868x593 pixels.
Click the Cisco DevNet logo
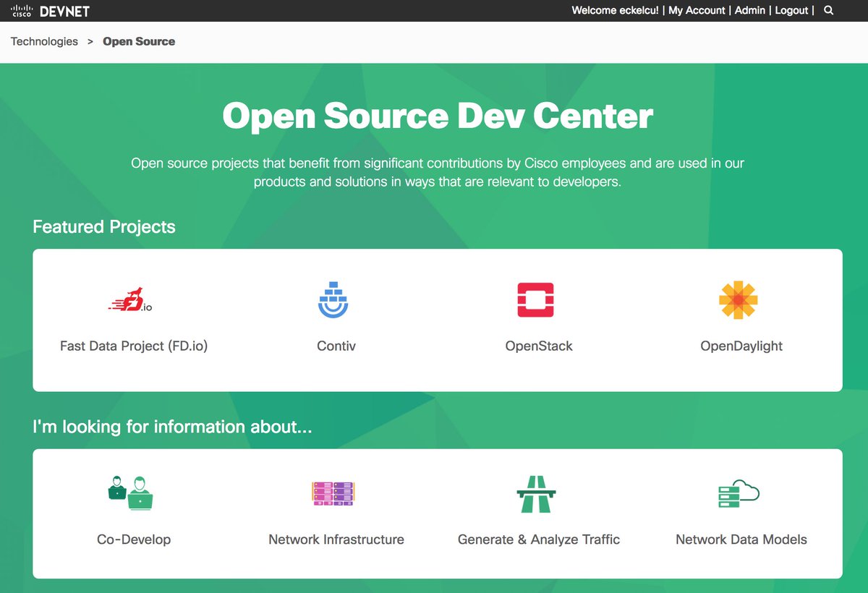(50, 11)
